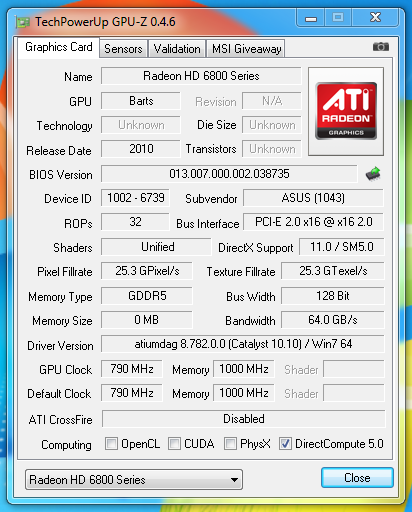Open the Radeon HD 6800 Series dropdown
The width and height of the screenshot is (412, 512).
[x=134, y=480]
